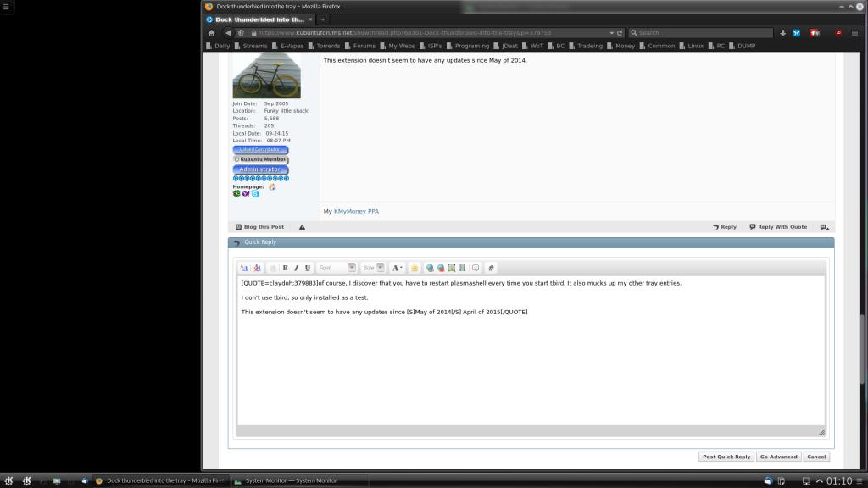Screen dimensions: 868x488
Task: Click the Skype contact icon
Action: 255,194
